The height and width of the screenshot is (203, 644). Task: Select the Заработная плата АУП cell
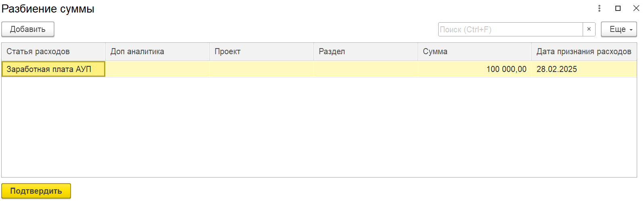tap(53, 69)
